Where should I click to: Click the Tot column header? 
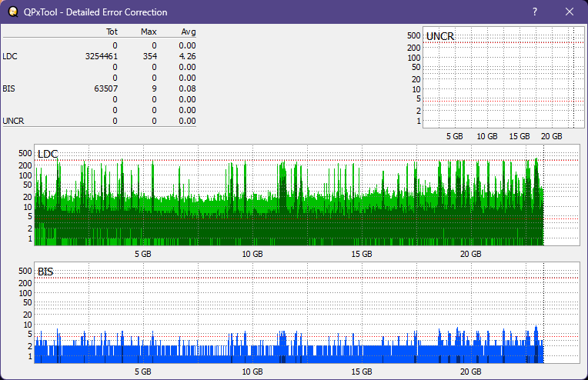pyautogui.click(x=112, y=32)
